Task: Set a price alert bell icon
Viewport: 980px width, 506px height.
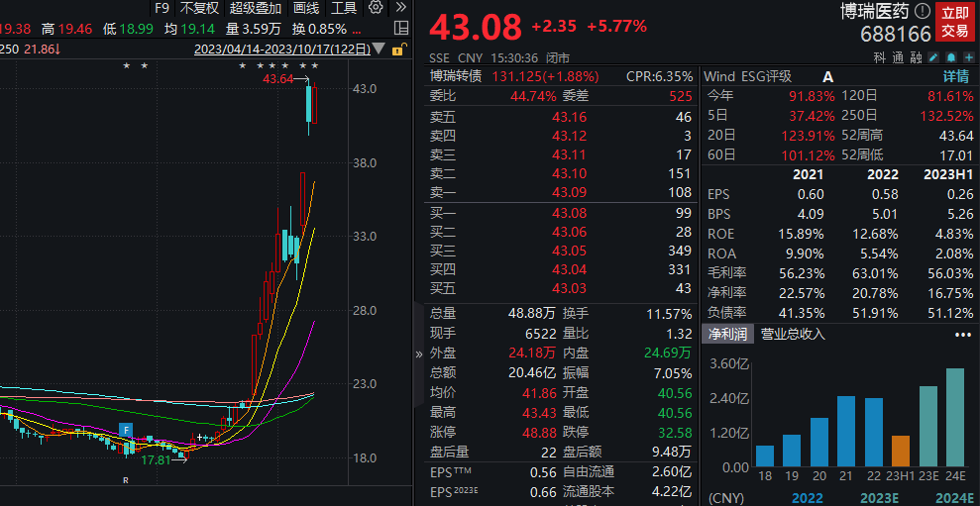Action: 950,57
